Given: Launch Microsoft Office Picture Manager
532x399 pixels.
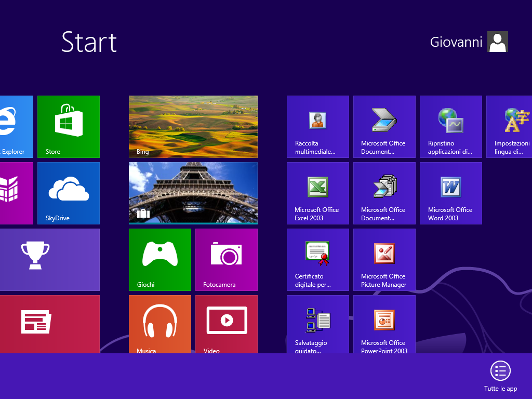Looking at the screenshot, I should [x=384, y=260].
